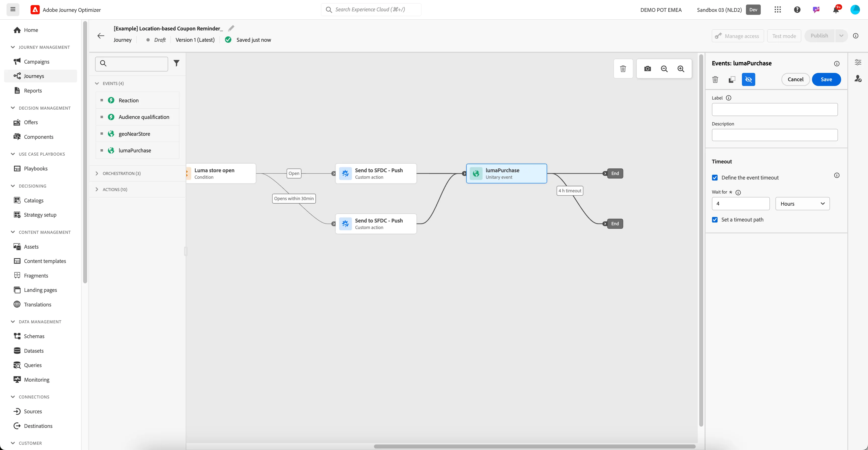This screenshot has height=450, width=868.
Task: Open the user profile avatar
Action: tap(855, 10)
